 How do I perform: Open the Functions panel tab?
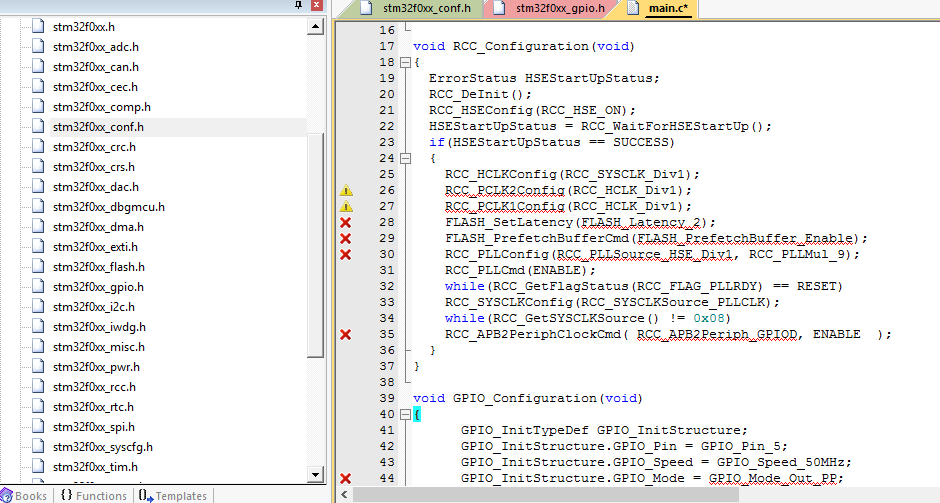click(x=94, y=496)
